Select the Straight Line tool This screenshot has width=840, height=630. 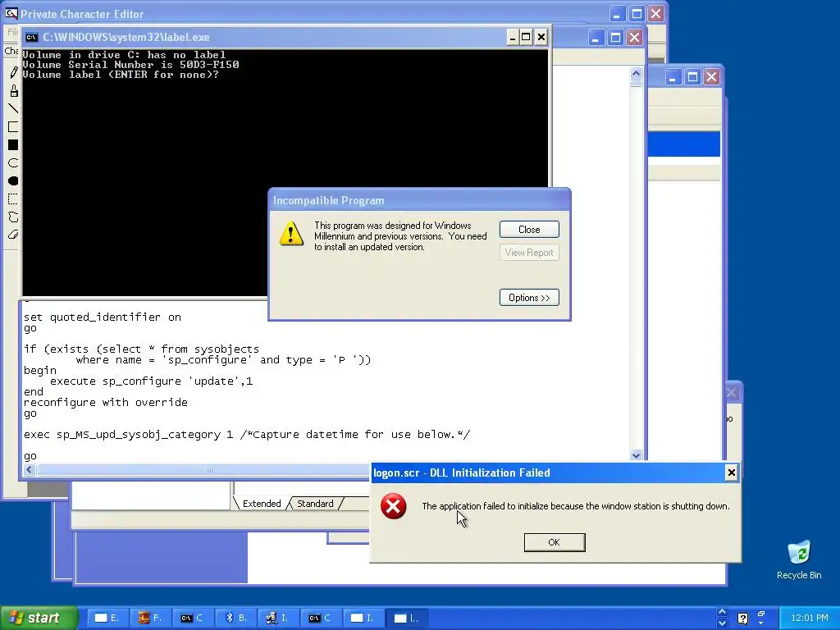(x=13, y=109)
